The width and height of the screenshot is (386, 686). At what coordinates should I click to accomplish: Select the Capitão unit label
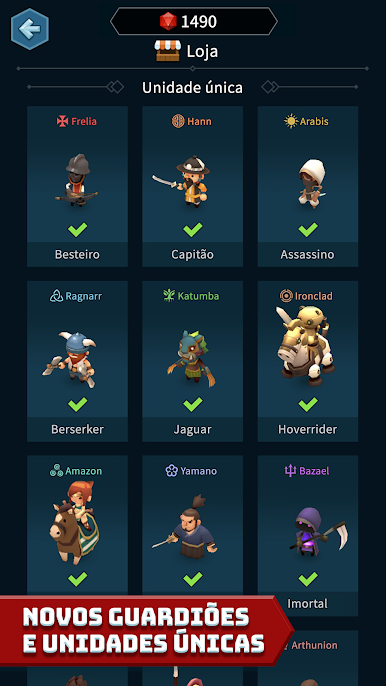coord(193,254)
